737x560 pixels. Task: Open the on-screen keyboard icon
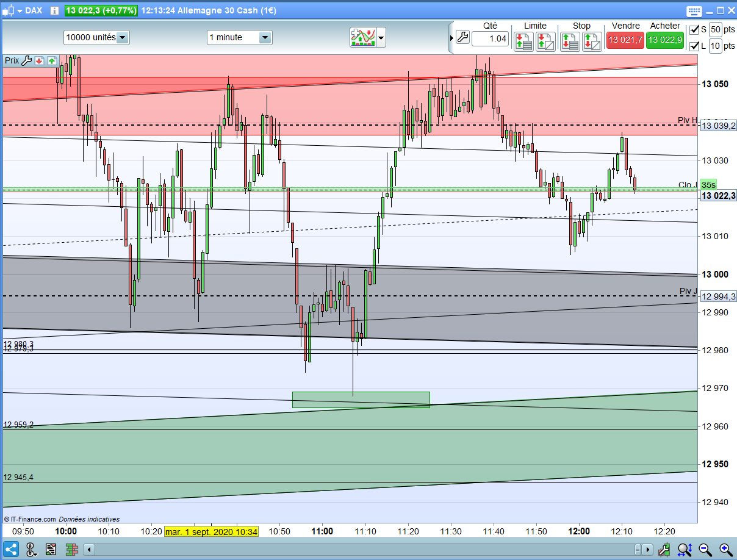(x=694, y=10)
